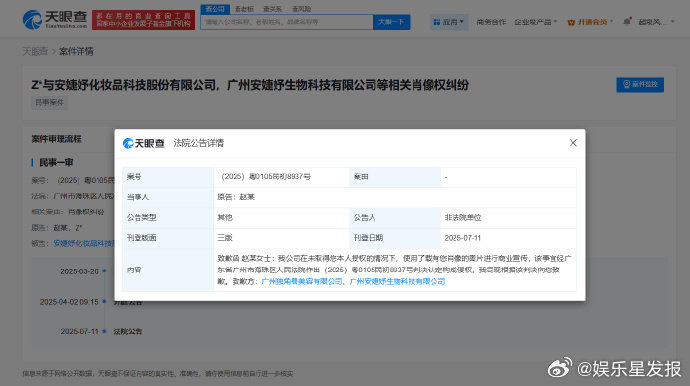Open the 商务合作 link
The image size is (690, 386).
(491, 22)
